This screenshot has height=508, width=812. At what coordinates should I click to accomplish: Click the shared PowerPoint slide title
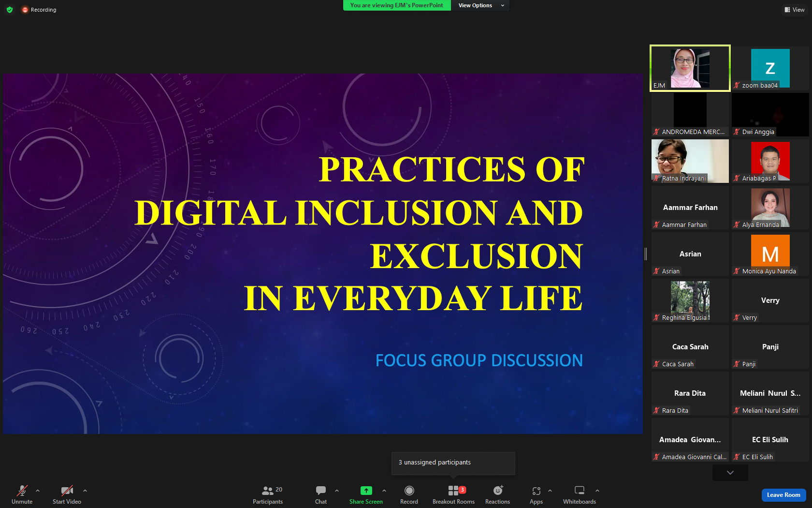(359, 233)
